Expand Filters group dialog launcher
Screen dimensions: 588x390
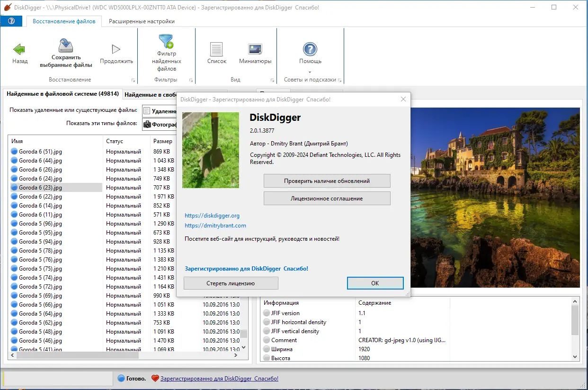point(191,80)
